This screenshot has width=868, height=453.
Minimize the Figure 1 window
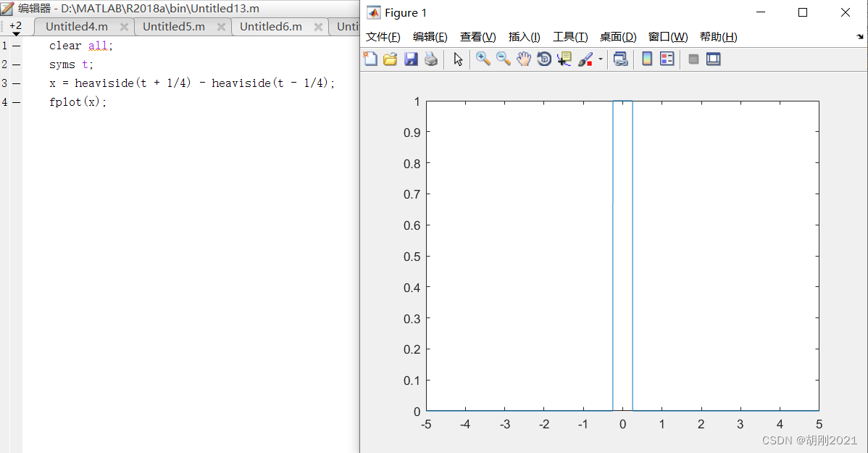[x=761, y=12]
